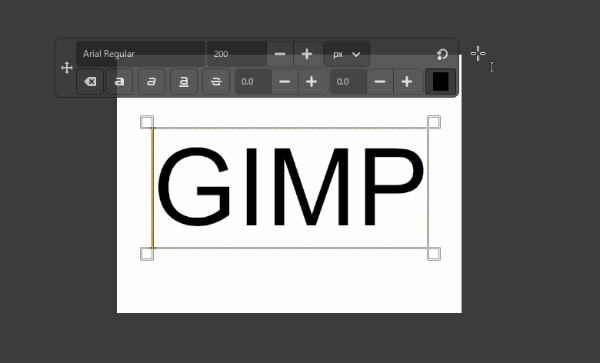
Task: Clear style of selected text
Action: point(90,81)
